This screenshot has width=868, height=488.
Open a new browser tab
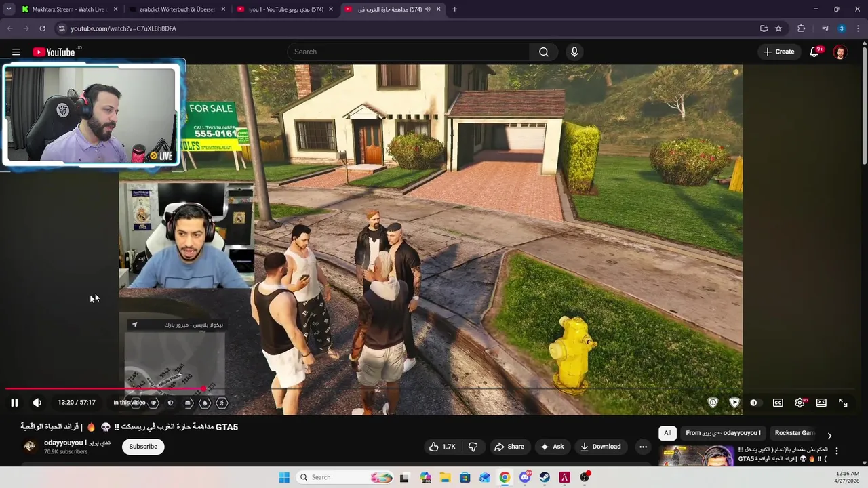point(454,9)
